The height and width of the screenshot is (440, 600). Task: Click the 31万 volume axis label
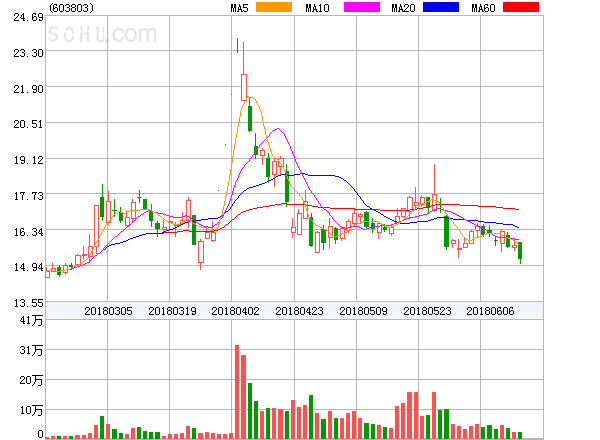[x=31, y=350]
